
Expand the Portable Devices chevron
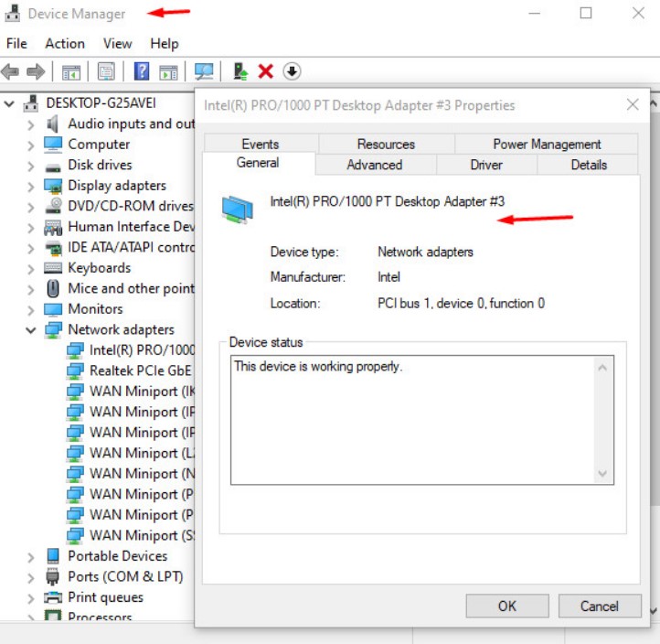point(30,557)
